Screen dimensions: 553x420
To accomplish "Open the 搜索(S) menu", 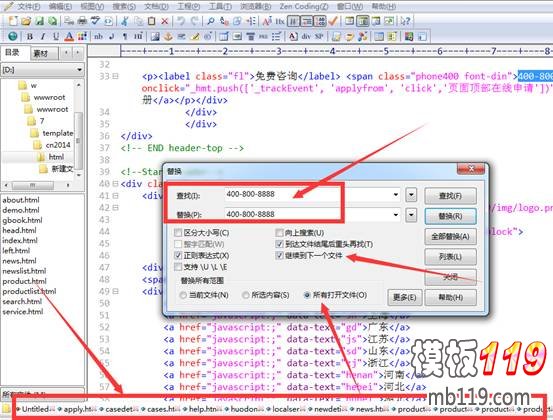I will [x=124, y=6].
